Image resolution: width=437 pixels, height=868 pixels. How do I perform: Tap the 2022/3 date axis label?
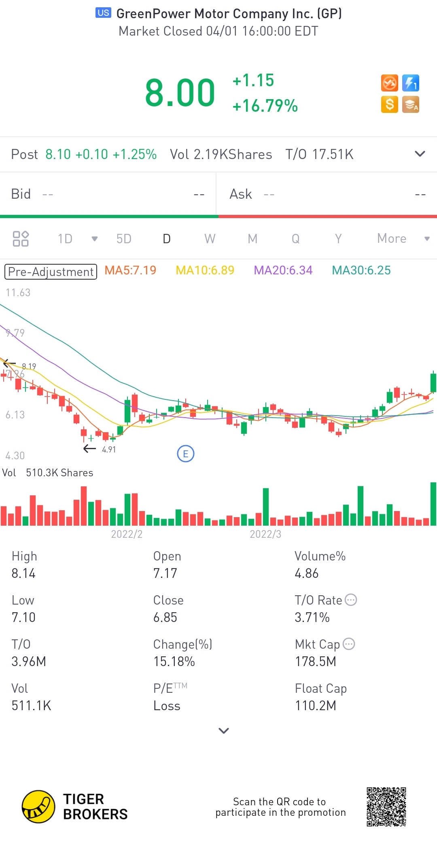[265, 534]
